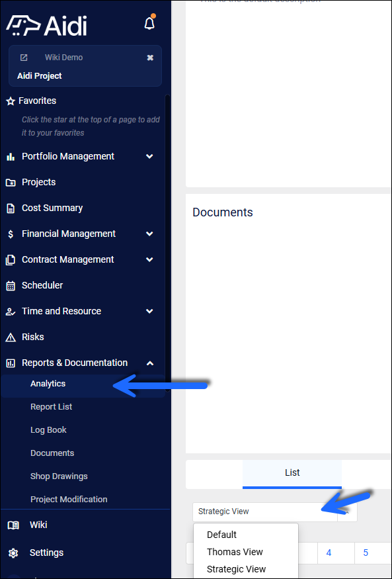Image resolution: width=392 pixels, height=579 pixels.
Task: Click the Scheduler calendar icon
Action: [x=11, y=286]
